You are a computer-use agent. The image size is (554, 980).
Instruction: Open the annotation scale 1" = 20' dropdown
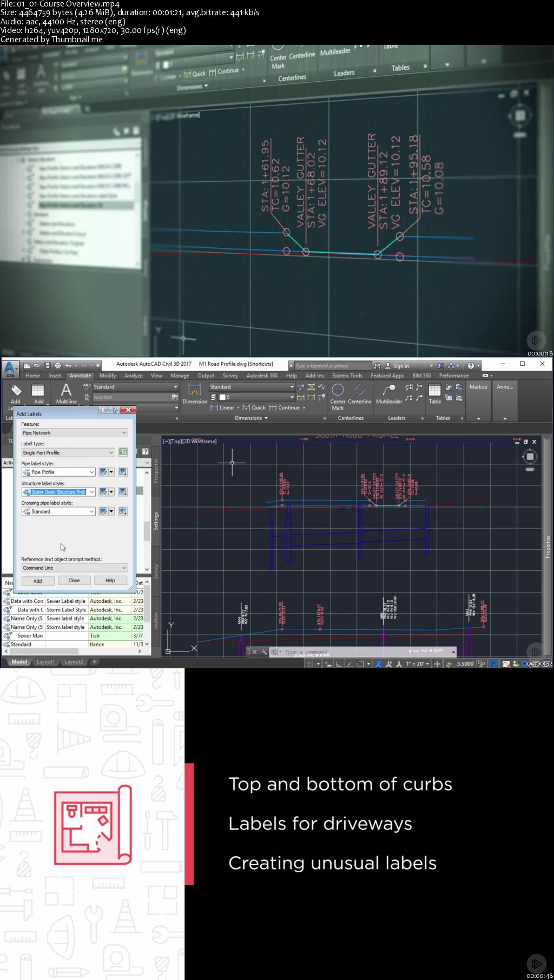tap(418, 664)
